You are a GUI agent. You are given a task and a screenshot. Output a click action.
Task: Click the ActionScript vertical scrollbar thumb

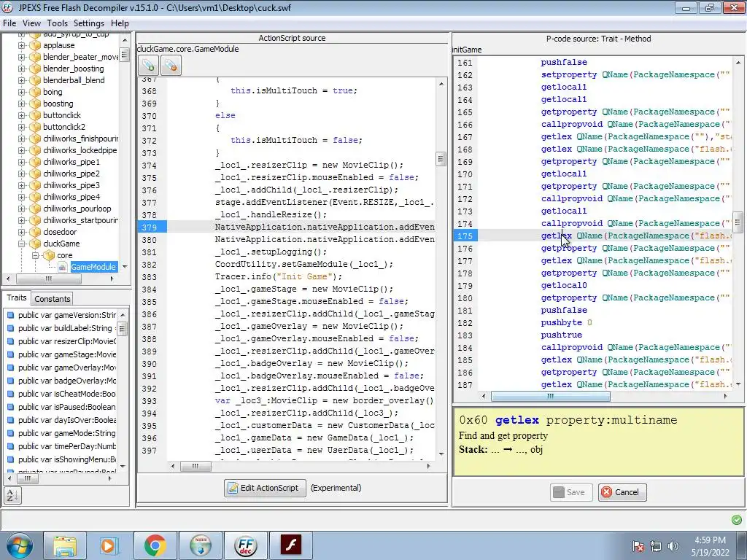(441, 158)
